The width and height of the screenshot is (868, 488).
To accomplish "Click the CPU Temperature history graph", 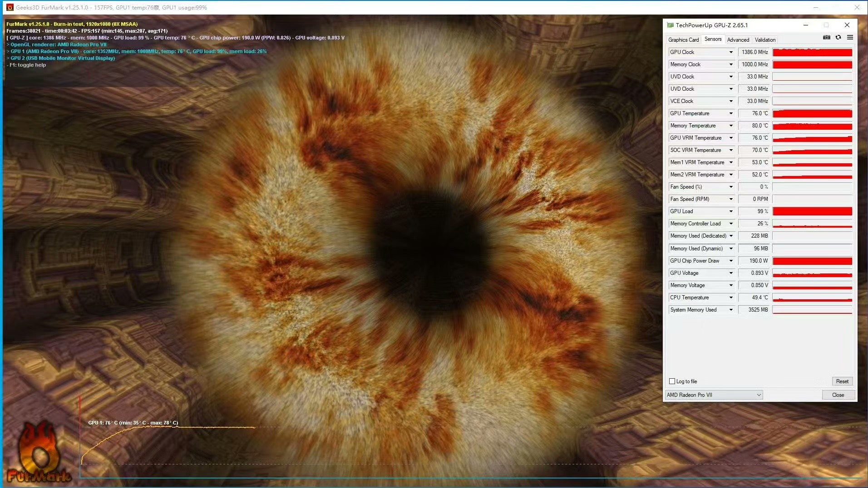I will (812, 298).
